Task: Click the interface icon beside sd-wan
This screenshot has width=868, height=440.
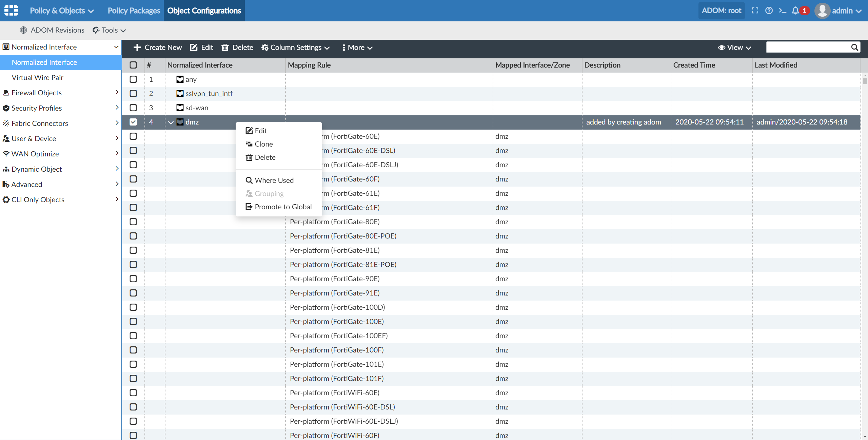Action: point(180,108)
